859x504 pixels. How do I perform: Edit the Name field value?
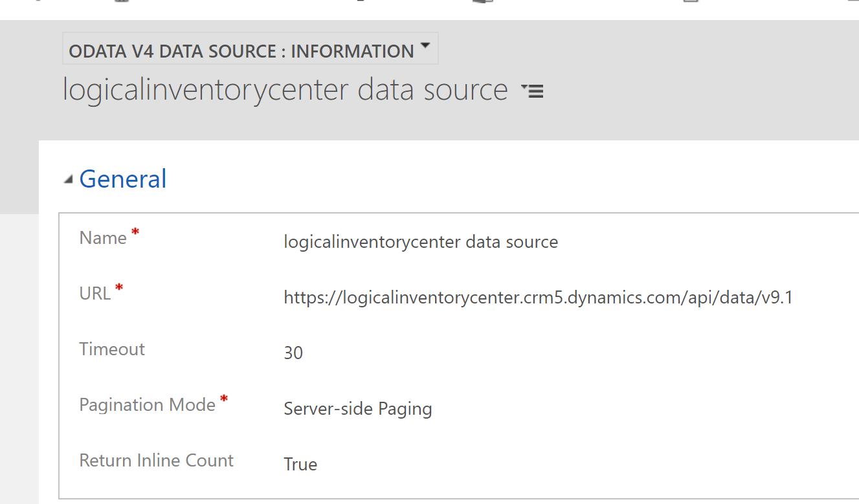click(421, 242)
